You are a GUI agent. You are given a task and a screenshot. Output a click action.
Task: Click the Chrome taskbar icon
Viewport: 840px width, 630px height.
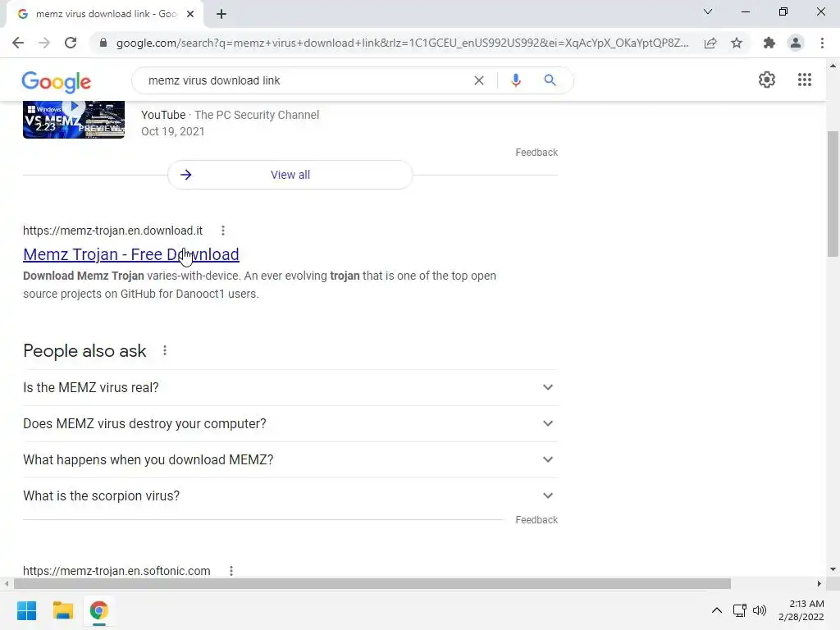(x=98, y=610)
